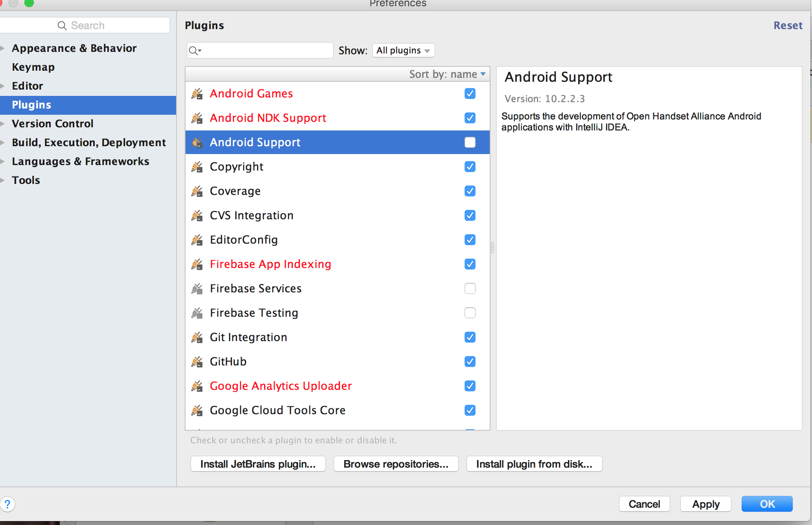812x525 pixels.
Task: Open Version Control settings
Action: pos(53,124)
